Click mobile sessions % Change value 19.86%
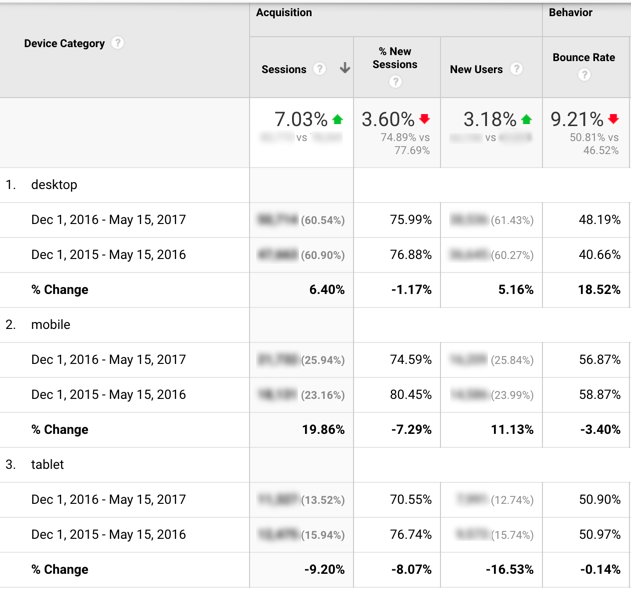This screenshot has height=592, width=631. click(x=324, y=429)
